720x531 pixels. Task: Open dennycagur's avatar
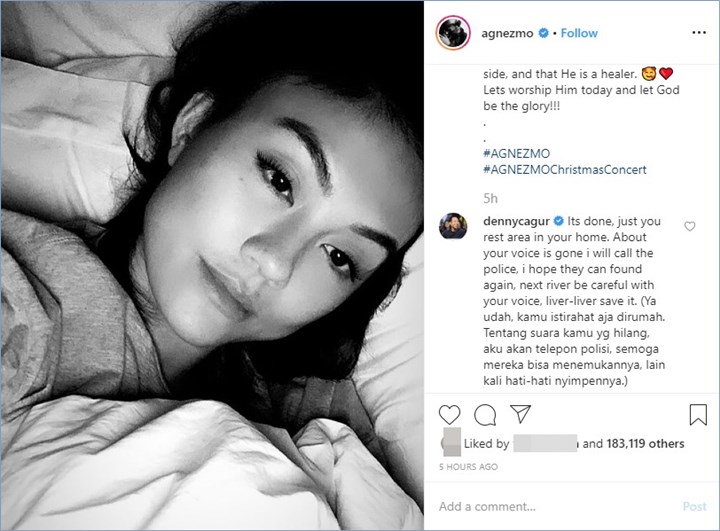click(x=453, y=226)
